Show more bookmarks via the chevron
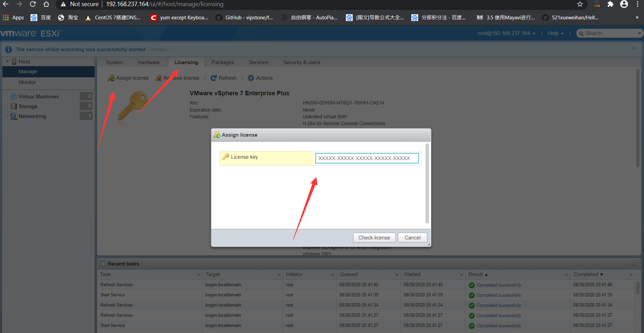Viewport: 644px width, 333px height. click(x=637, y=18)
